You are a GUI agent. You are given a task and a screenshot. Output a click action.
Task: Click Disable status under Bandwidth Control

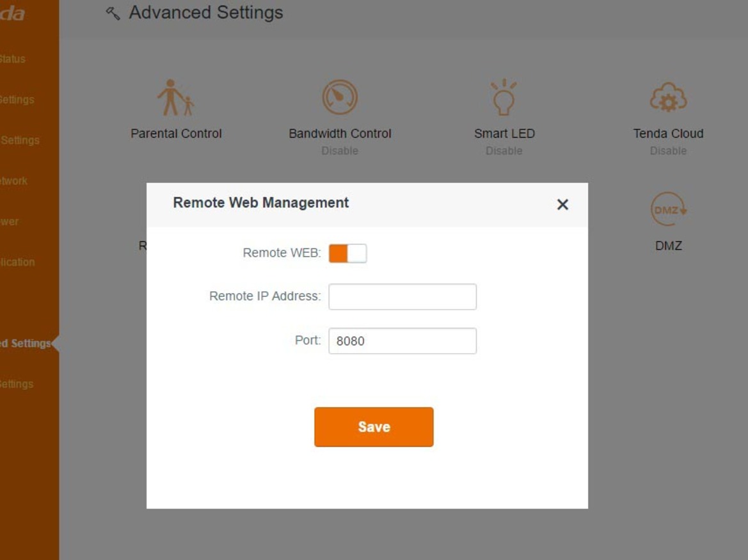(x=340, y=151)
